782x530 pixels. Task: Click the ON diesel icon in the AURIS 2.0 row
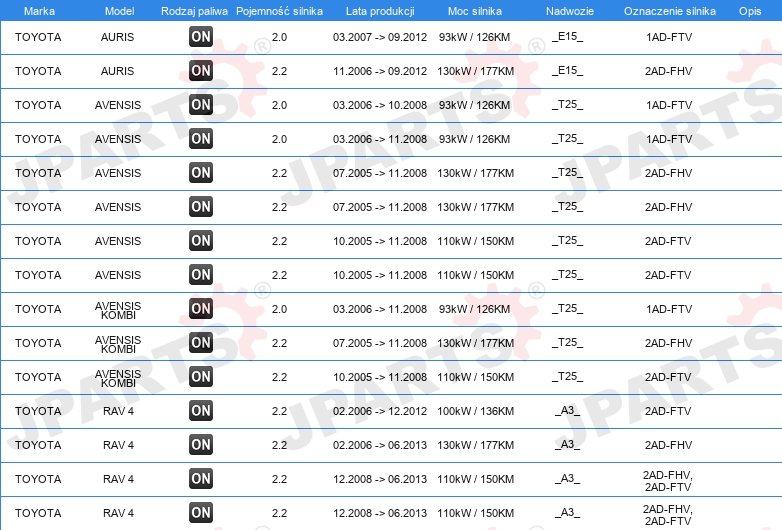point(201,36)
